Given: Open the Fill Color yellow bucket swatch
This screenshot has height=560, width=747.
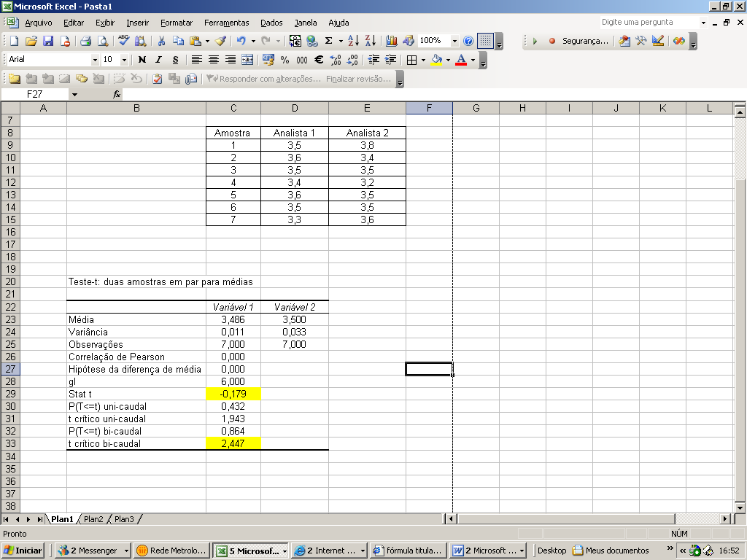Looking at the screenshot, I should (x=436, y=60).
